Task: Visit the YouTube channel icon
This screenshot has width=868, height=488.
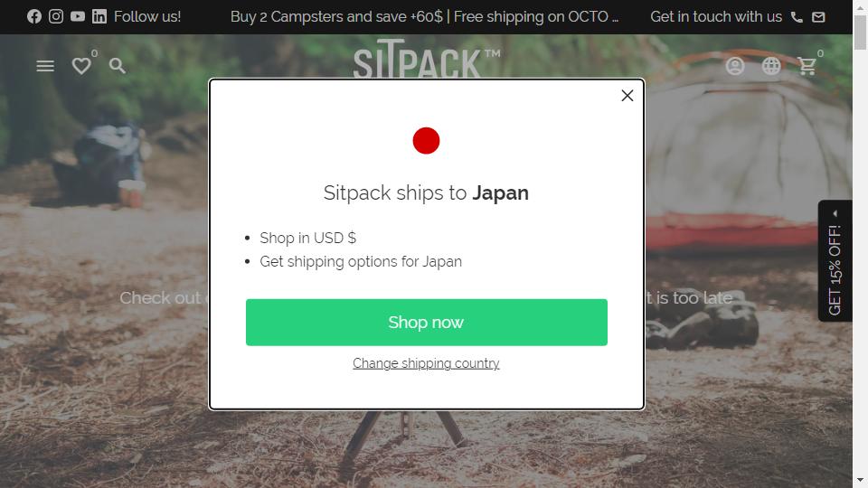Action: (x=78, y=16)
